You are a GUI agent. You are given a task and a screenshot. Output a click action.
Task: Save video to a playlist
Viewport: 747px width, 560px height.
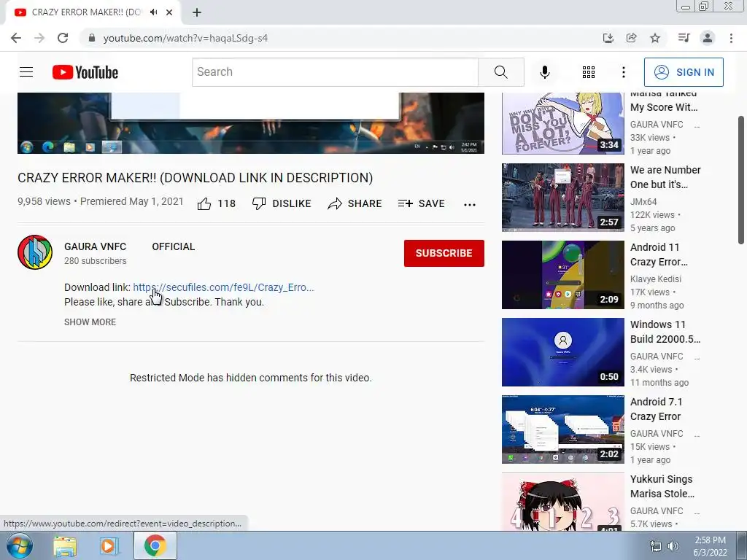point(421,204)
